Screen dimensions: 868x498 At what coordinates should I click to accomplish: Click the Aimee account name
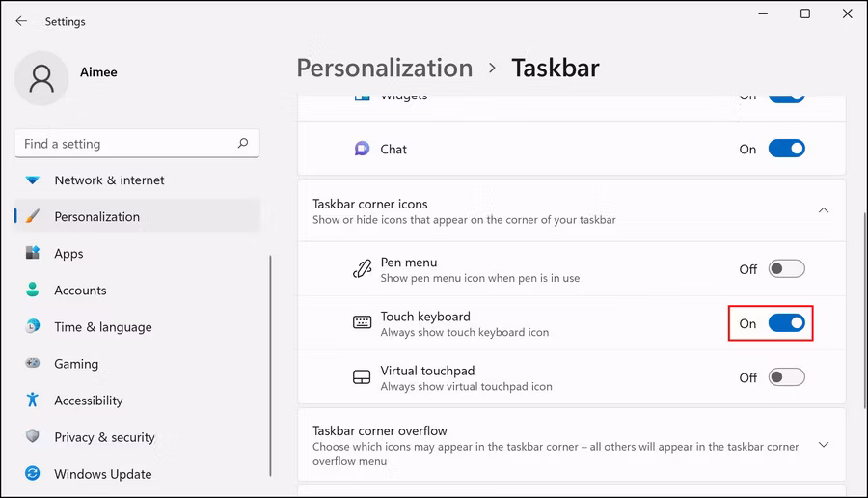(x=98, y=72)
